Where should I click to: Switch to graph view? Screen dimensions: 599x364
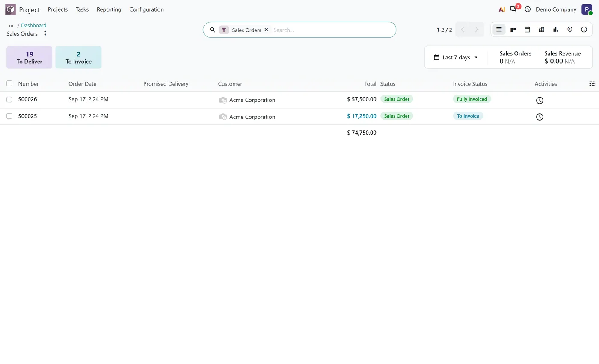point(555,30)
